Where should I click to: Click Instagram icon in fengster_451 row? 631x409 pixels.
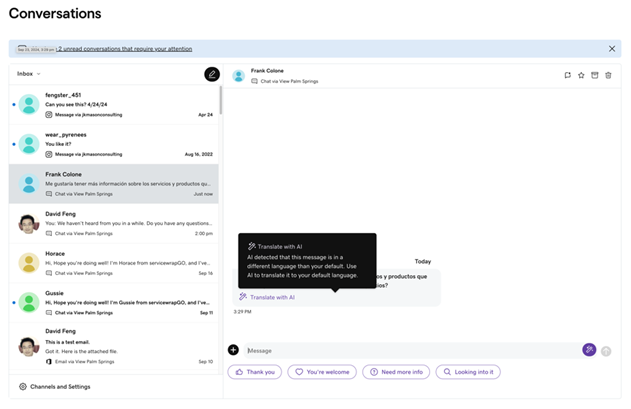[x=49, y=115]
